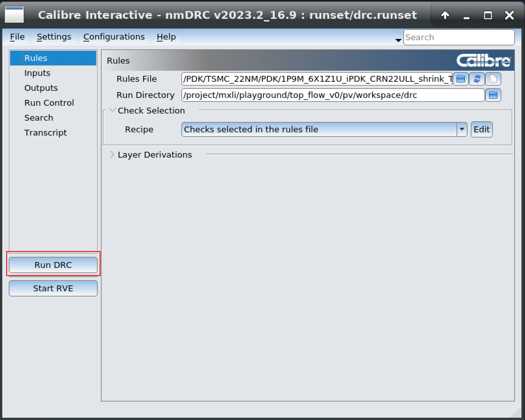Collapse the Check Selection section
Viewport: 525px width, 420px height.
(112, 110)
